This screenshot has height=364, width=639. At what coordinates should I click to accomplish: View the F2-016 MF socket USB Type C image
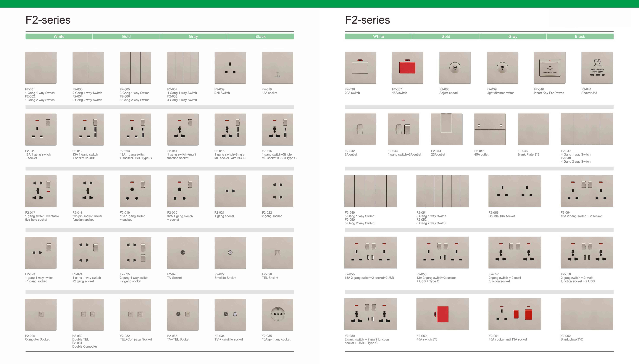(278, 130)
